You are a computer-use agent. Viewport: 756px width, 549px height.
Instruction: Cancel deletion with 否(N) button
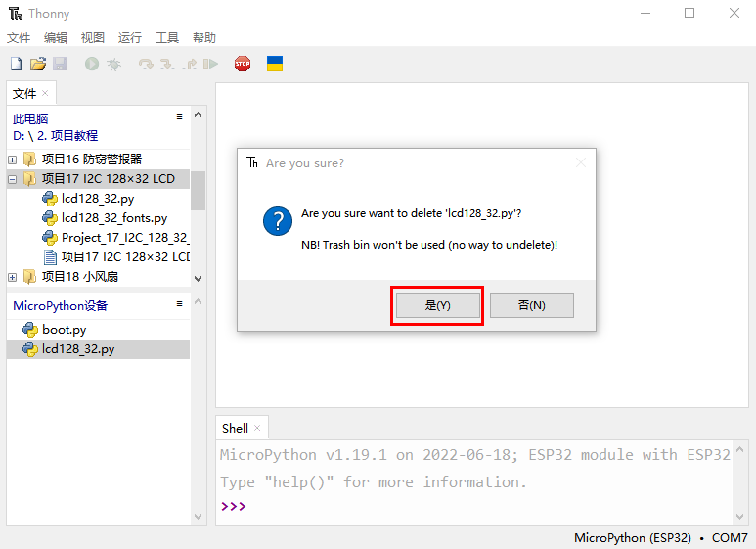[x=531, y=305]
